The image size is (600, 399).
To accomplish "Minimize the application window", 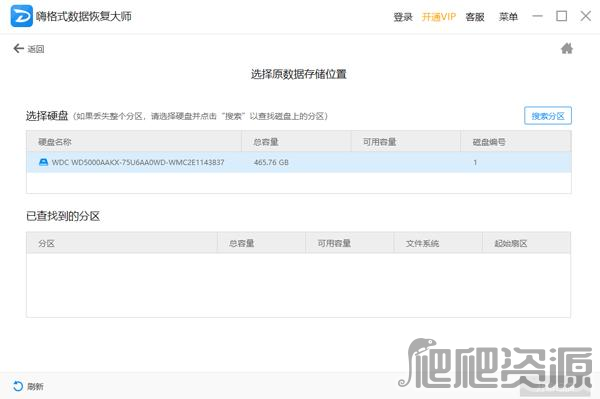I will coord(537,16).
